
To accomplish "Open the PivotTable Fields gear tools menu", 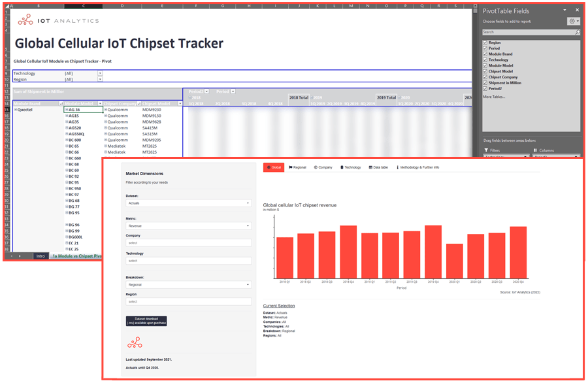I will [x=574, y=22].
